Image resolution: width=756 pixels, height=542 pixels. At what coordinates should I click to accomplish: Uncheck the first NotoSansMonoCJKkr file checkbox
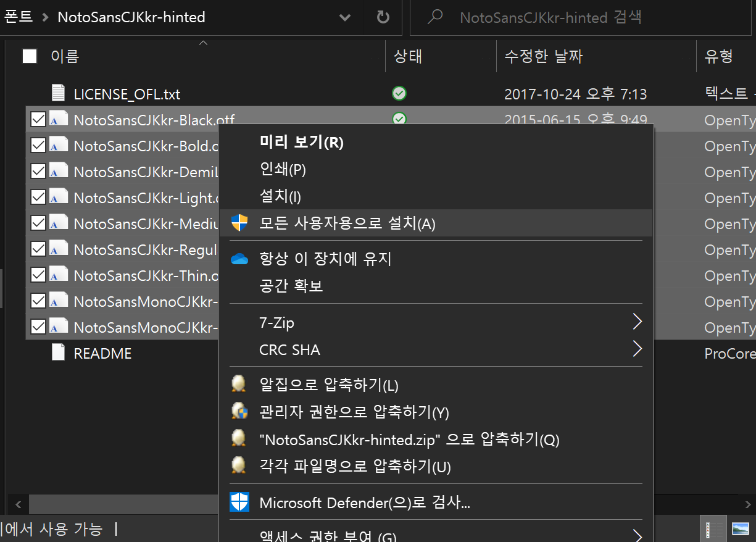pyautogui.click(x=38, y=301)
